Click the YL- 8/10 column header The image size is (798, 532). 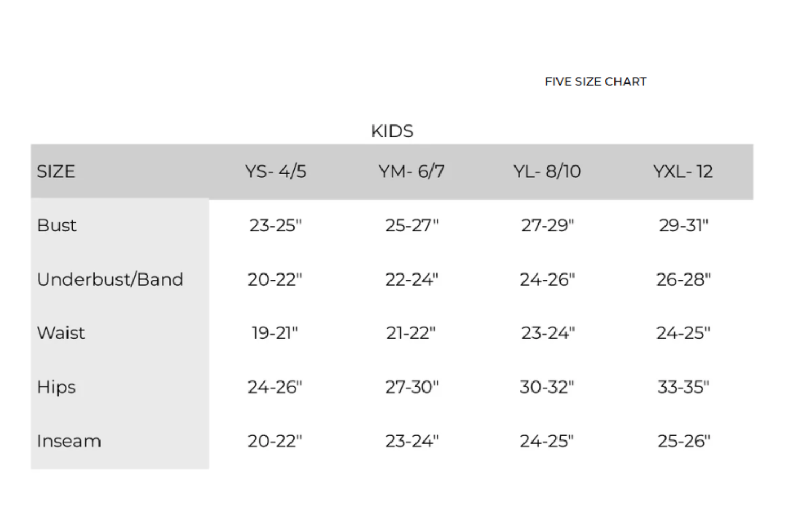[x=547, y=171]
